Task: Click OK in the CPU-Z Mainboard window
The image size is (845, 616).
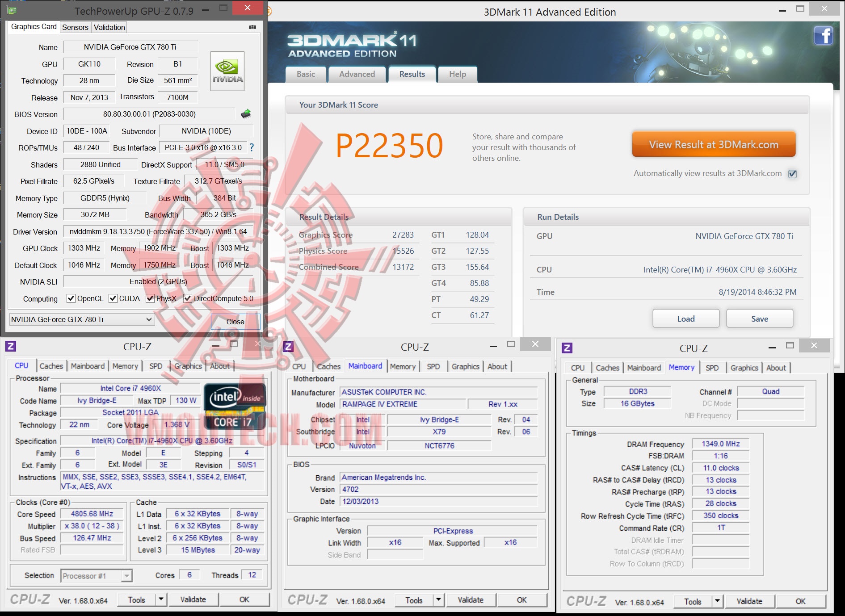Action: point(522,600)
